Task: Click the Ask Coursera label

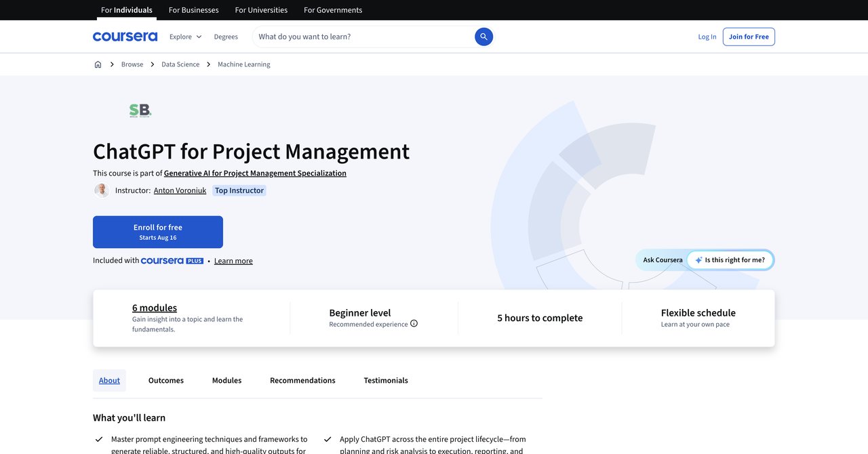Action: point(663,260)
